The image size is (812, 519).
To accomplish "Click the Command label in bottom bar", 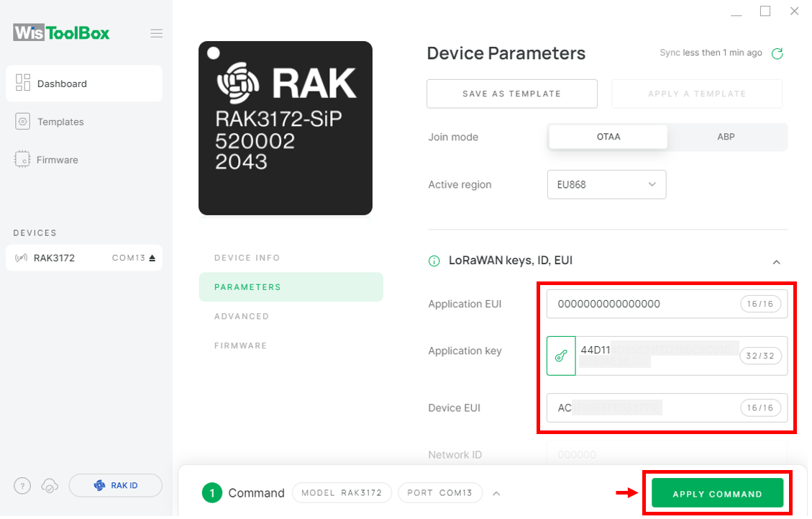I will 256,493.
